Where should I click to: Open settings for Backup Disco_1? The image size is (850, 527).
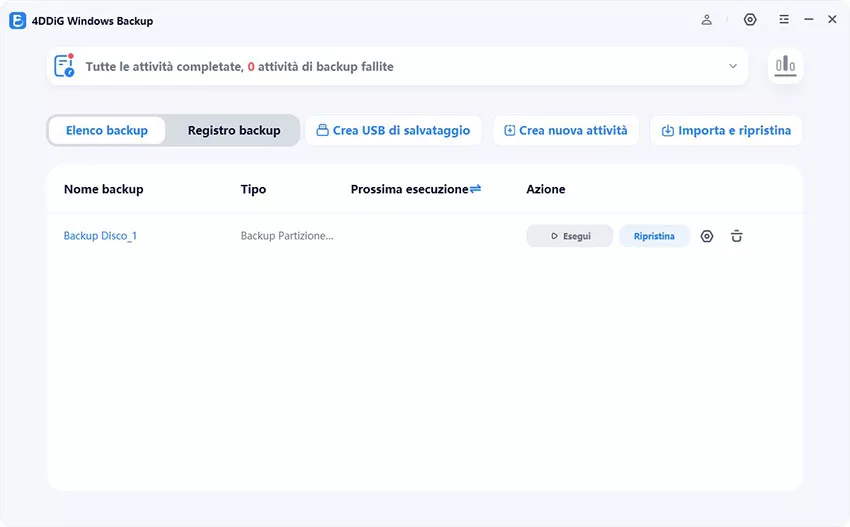[x=707, y=237]
